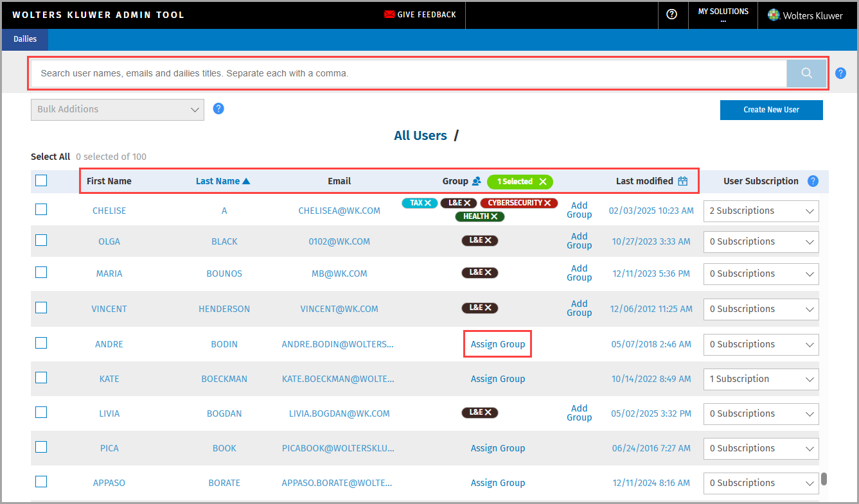Sort by Last modified column header

tap(644, 181)
